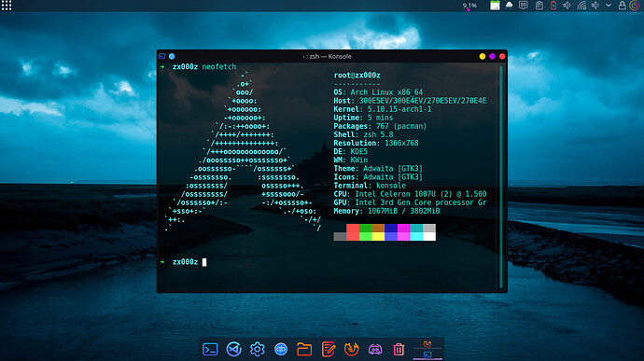Image resolution: width=644 pixels, height=361 pixels.
Task: Maximize Konsole with the purple button
Action: coord(492,56)
